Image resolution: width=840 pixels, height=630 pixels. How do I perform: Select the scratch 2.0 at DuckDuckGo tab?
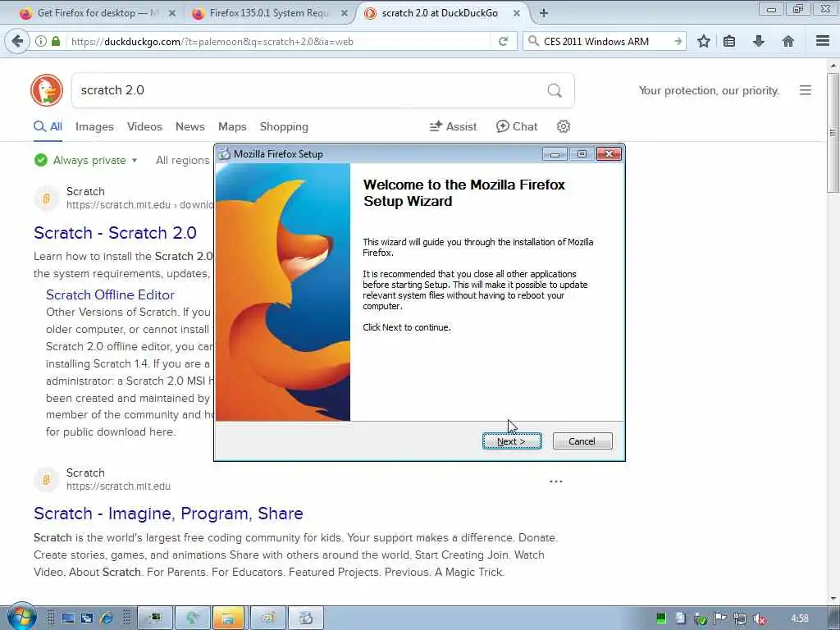point(440,13)
